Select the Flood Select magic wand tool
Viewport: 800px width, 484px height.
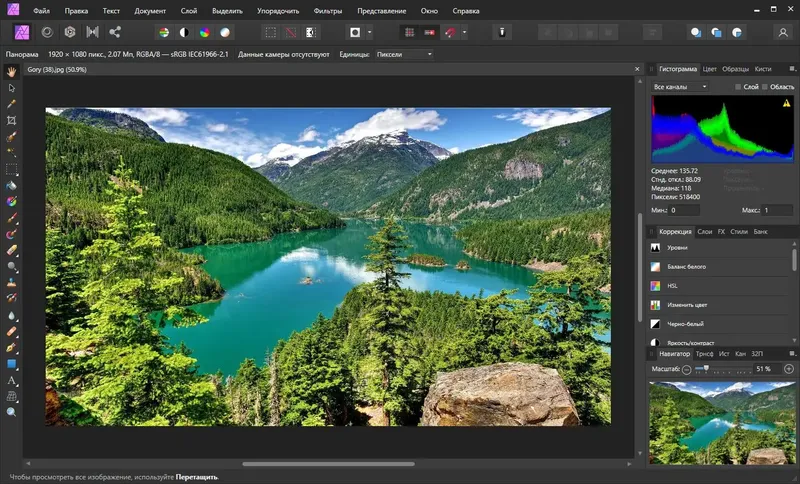click(11, 152)
